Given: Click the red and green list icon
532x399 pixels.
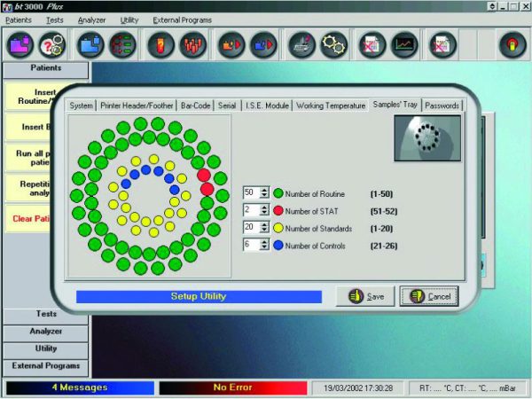Looking at the screenshot, I should [x=122, y=45].
